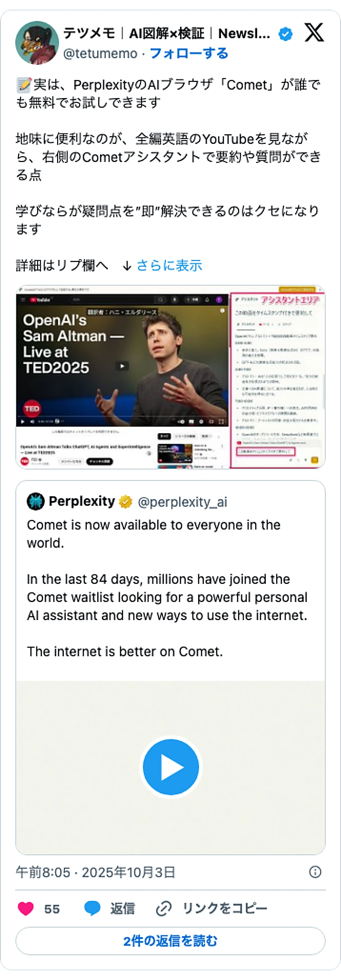The width and height of the screenshot is (341, 980).
Task: Copy the post link via リンクをコピー icon
Action: [164, 908]
